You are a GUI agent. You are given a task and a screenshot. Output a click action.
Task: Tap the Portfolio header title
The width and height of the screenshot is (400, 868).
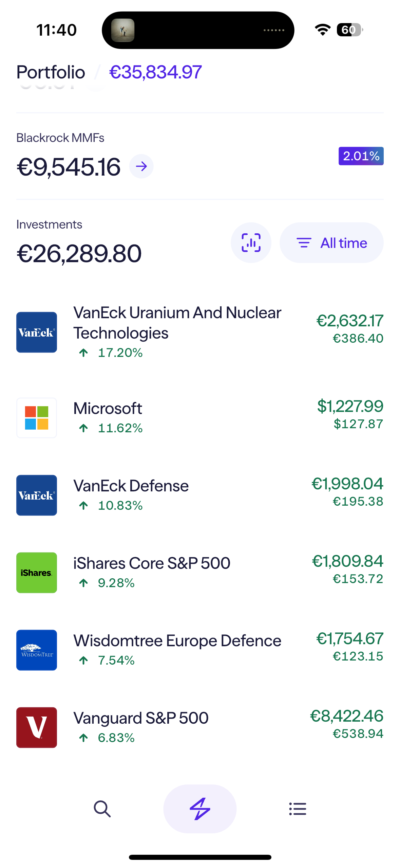(51, 72)
